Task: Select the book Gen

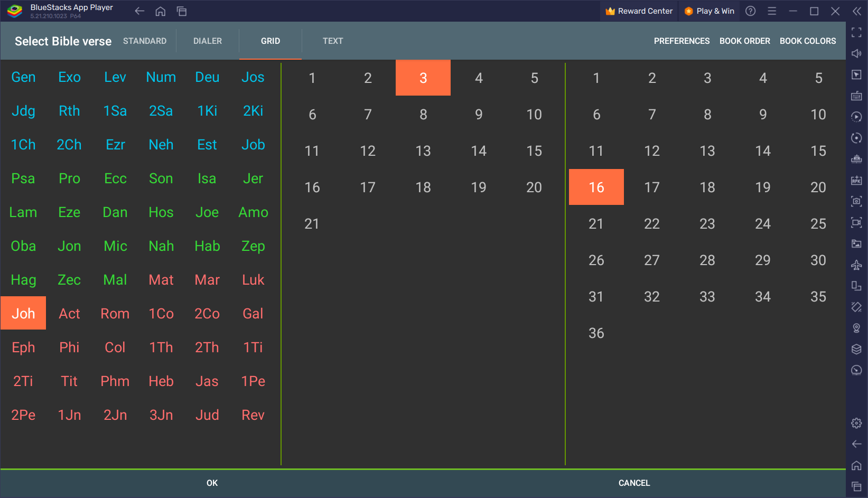Action: 23,77
